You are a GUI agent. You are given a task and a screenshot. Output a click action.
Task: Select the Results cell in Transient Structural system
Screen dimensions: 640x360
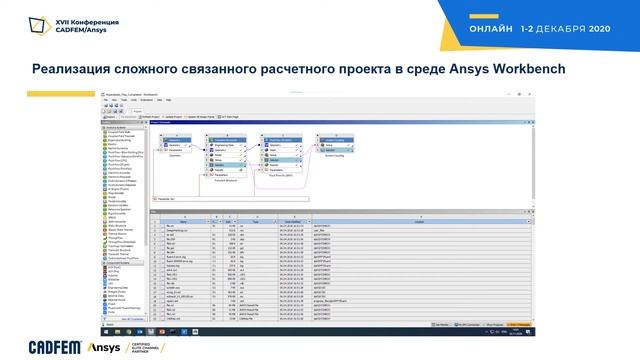coord(227,170)
